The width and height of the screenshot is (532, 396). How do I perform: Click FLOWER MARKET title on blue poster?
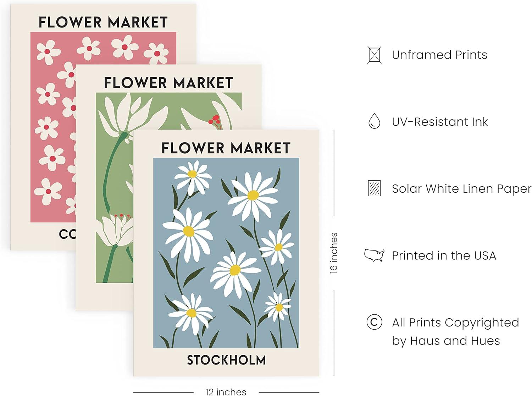(226, 148)
